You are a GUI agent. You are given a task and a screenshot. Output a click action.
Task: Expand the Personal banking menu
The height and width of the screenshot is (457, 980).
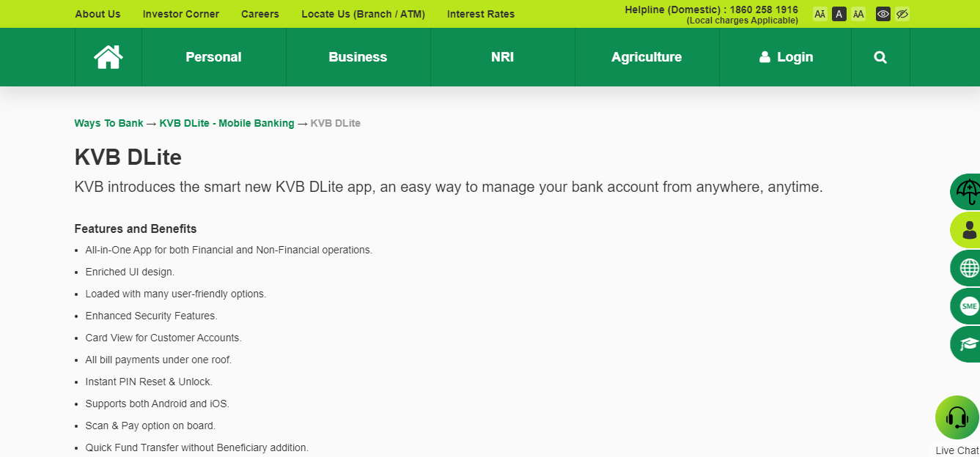(x=213, y=57)
